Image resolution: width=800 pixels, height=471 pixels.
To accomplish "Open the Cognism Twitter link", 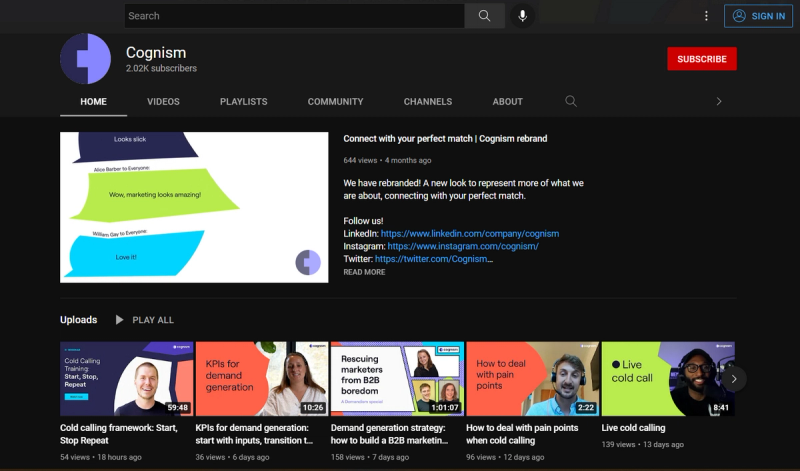I will pyautogui.click(x=434, y=259).
